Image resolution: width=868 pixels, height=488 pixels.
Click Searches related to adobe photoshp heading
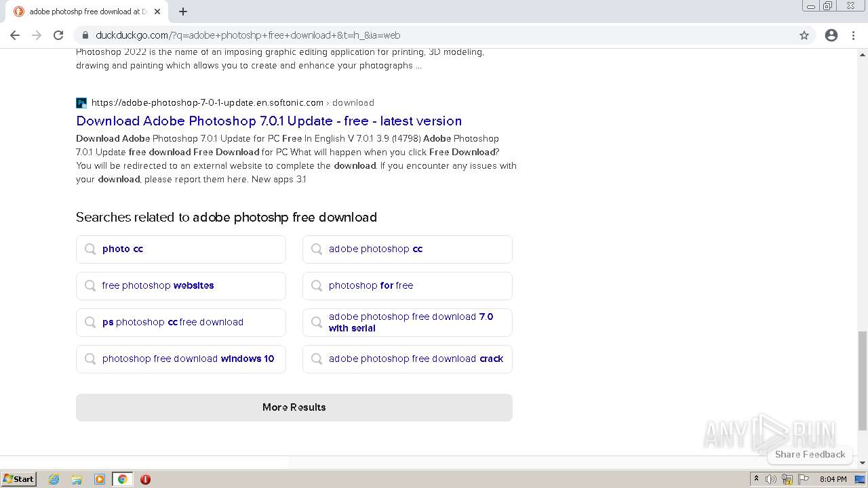click(226, 218)
